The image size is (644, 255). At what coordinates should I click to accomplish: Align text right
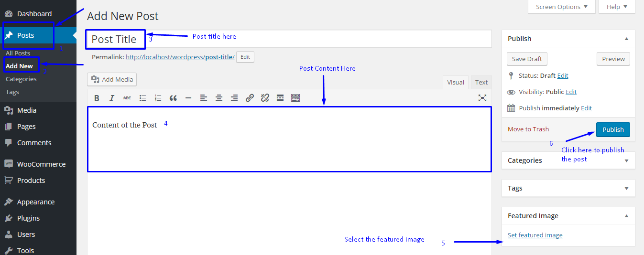[234, 98]
